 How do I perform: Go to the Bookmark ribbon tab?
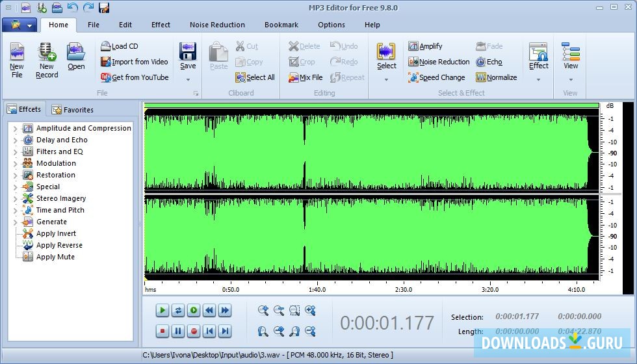(x=281, y=25)
